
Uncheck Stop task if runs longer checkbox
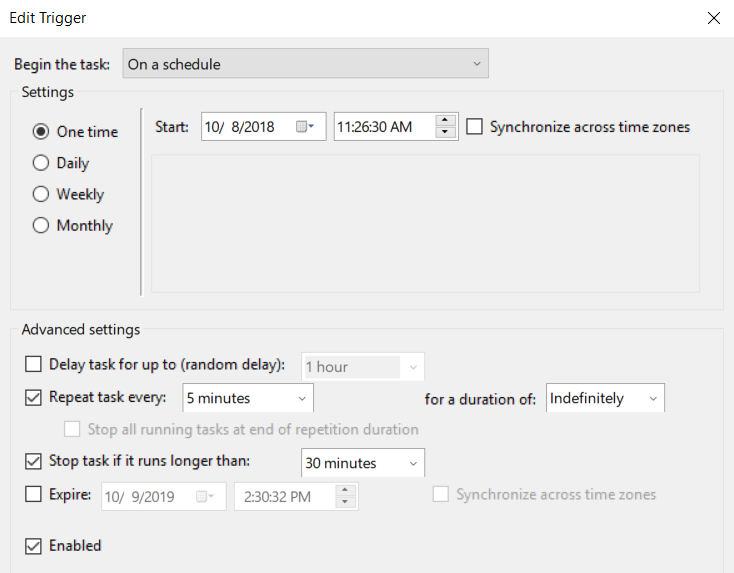[33, 461]
